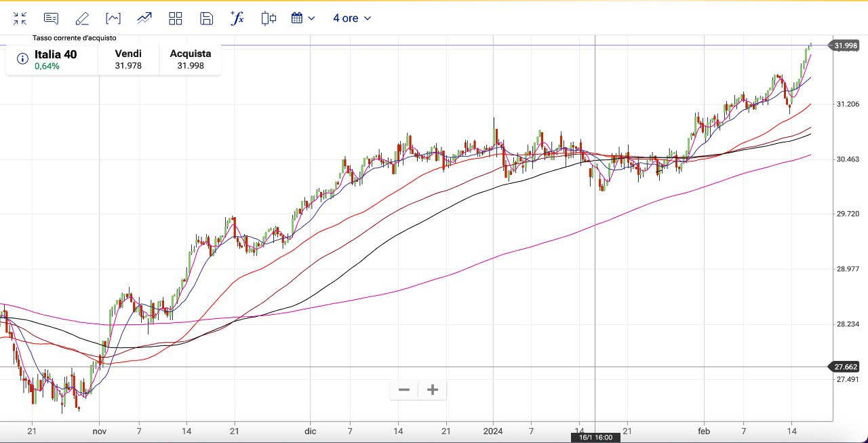Click the 27.662 horizontal level price tag
Image resolution: width=868 pixels, height=443 pixels.
coord(846,367)
